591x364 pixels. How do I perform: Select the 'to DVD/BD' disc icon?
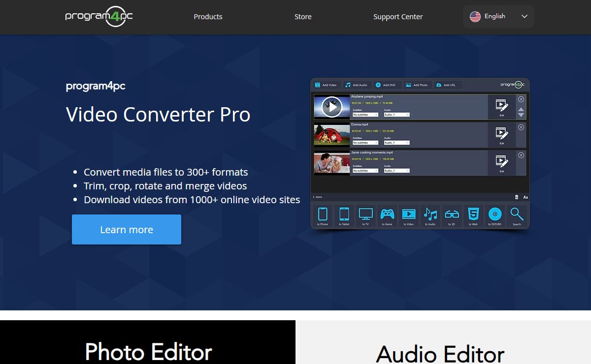pyautogui.click(x=494, y=215)
